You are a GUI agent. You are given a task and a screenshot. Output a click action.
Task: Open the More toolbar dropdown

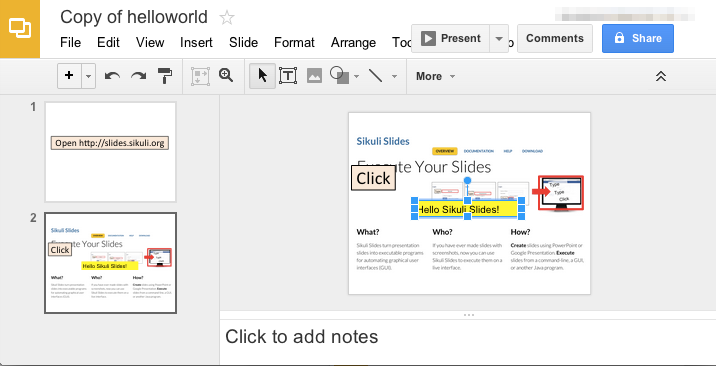pyautogui.click(x=435, y=76)
